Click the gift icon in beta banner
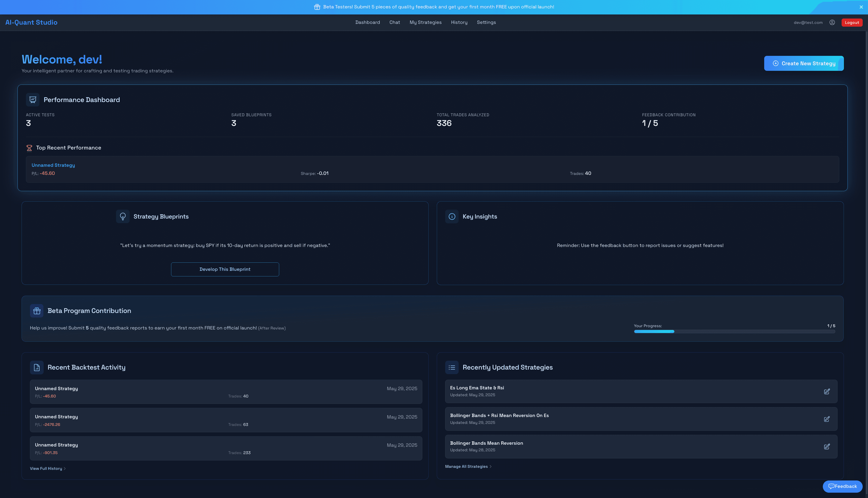 pos(317,7)
